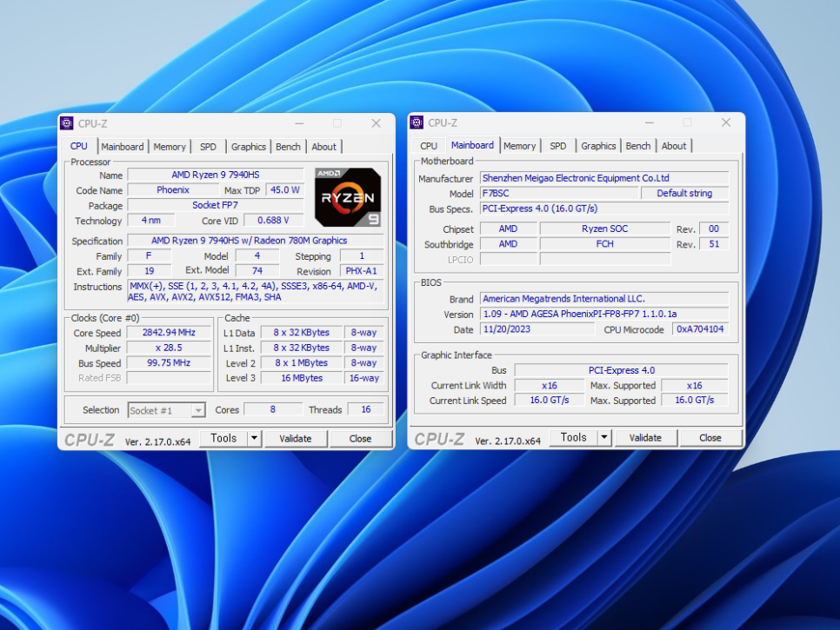Minimize the left CPU-Z window
840x630 pixels.
coord(299,123)
